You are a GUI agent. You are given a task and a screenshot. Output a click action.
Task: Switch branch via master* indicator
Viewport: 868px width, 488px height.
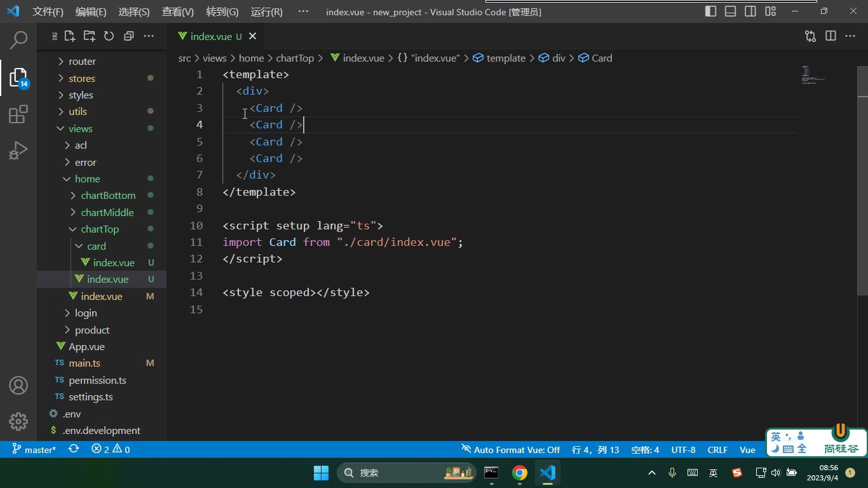pyautogui.click(x=34, y=449)
